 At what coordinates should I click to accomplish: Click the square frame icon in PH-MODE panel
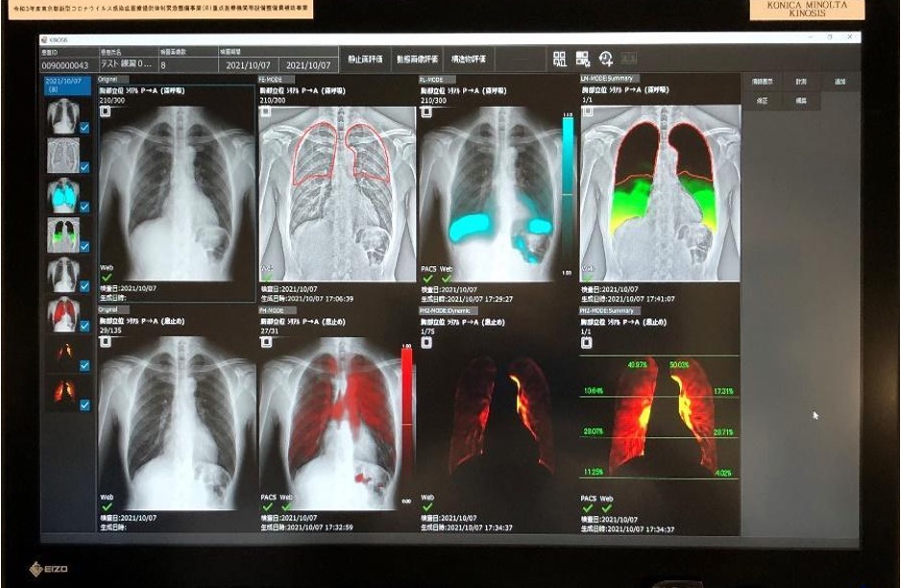click(x=265, y=342)
